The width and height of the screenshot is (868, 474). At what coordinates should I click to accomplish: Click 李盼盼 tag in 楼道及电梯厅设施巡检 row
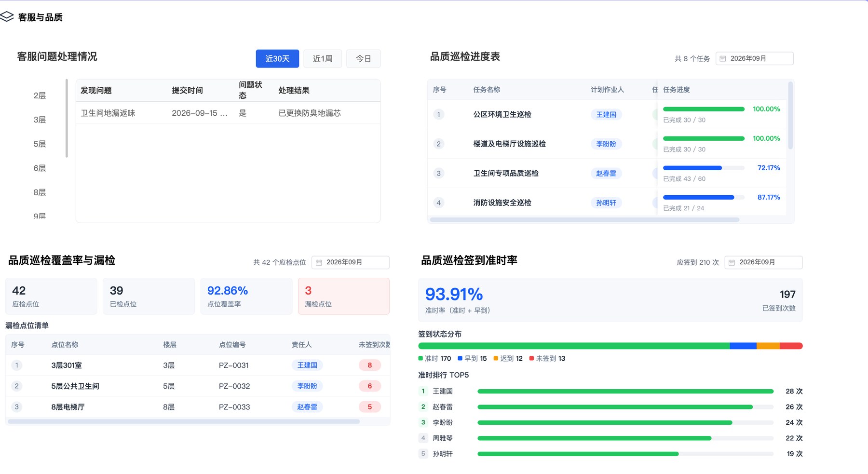click(606, 144)
